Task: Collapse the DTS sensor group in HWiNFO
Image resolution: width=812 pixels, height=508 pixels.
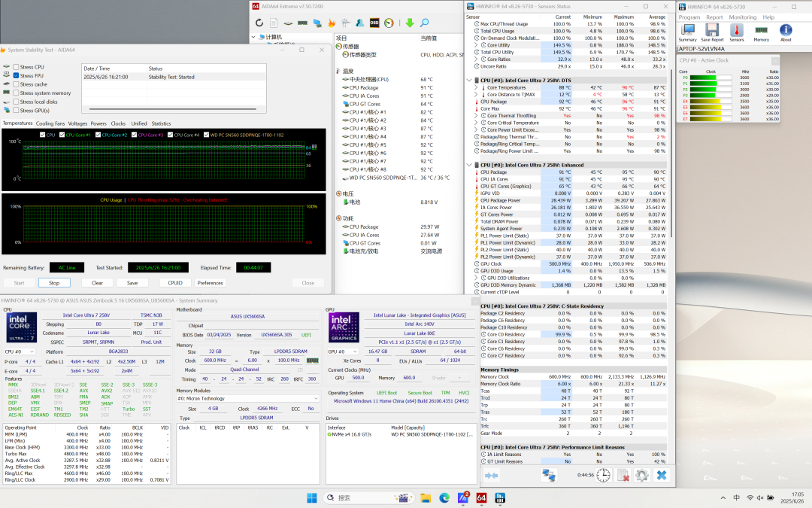Action: (469, 81)
